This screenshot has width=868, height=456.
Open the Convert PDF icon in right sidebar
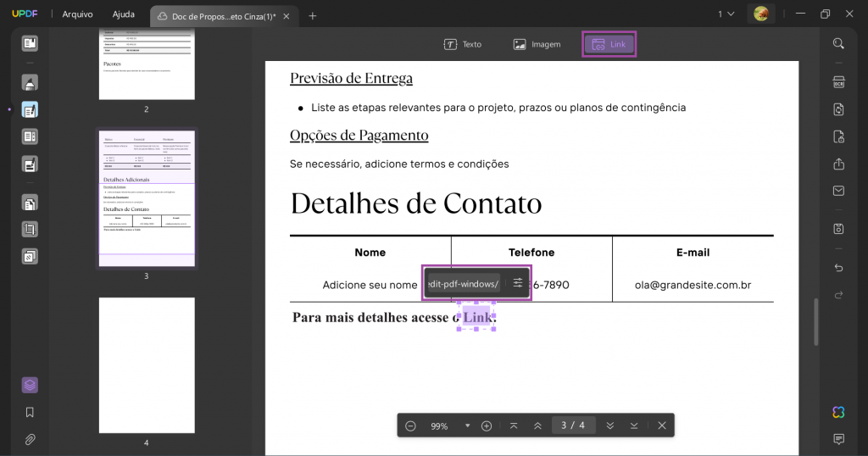[x=838, y=109]
